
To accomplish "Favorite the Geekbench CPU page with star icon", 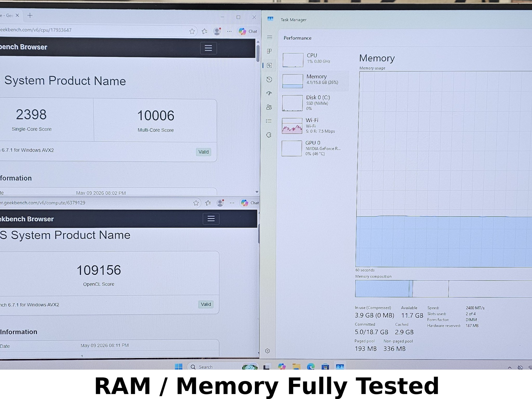I will (192, 31).
